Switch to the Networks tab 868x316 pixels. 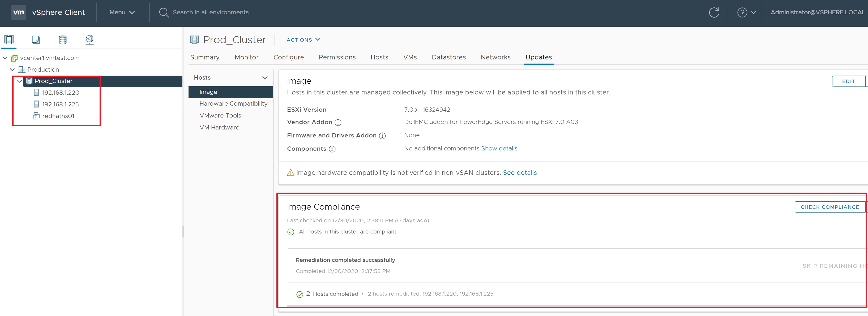(495, 57)
